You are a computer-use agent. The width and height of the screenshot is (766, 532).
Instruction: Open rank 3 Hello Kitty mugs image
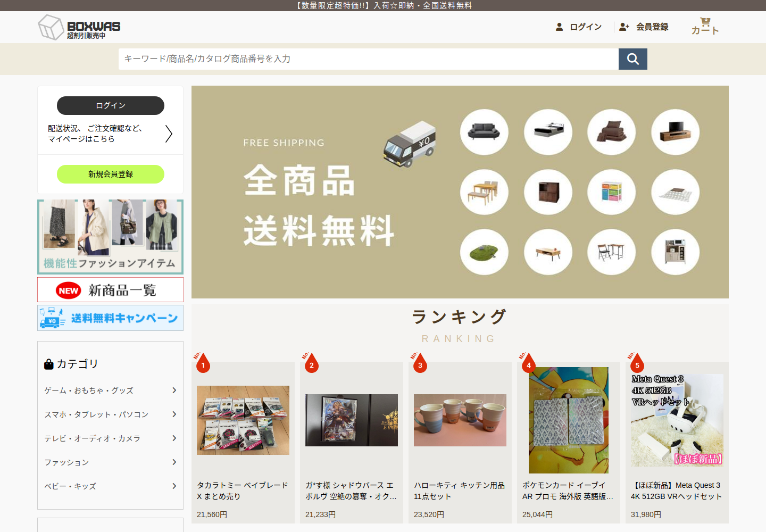(460, 420)
